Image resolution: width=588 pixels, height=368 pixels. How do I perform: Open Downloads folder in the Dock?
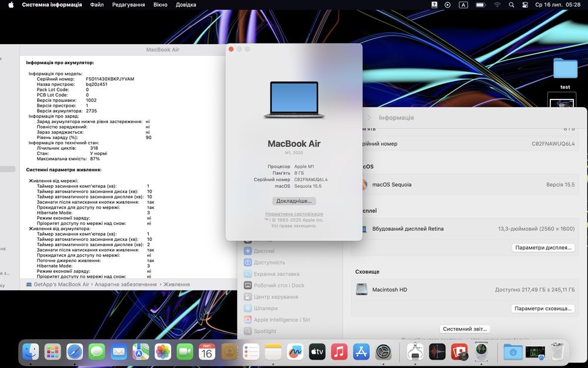click(513, 352)
